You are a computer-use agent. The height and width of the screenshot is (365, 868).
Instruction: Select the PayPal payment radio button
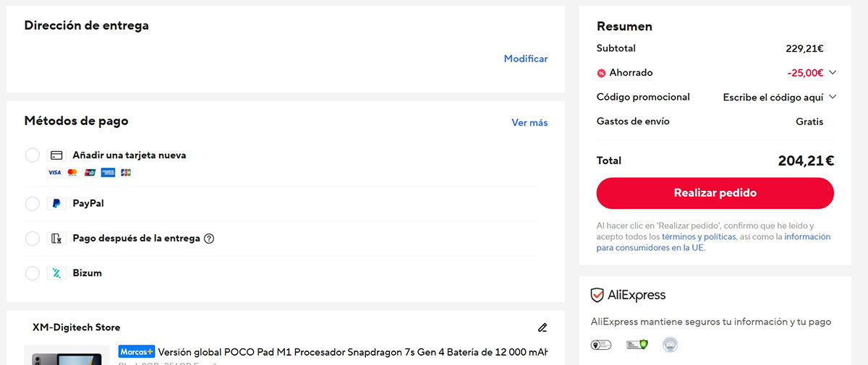(32, 204)
